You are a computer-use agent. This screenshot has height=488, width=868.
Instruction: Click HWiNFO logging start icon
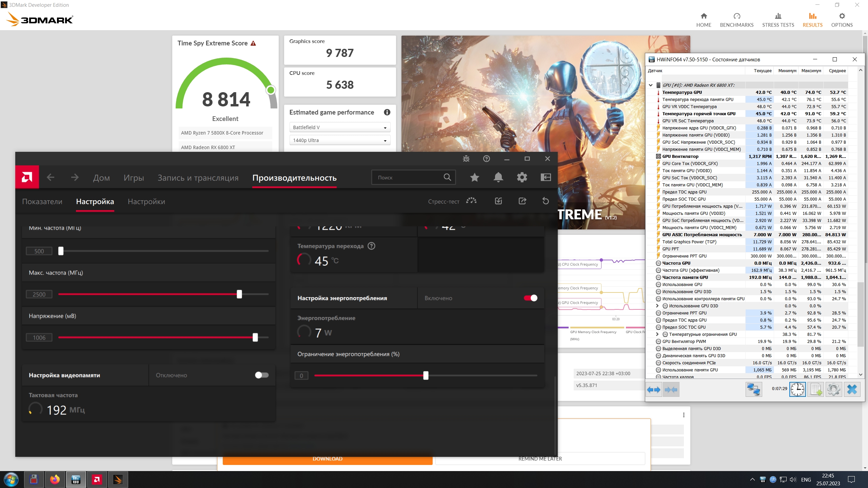[x=816, y=389]
